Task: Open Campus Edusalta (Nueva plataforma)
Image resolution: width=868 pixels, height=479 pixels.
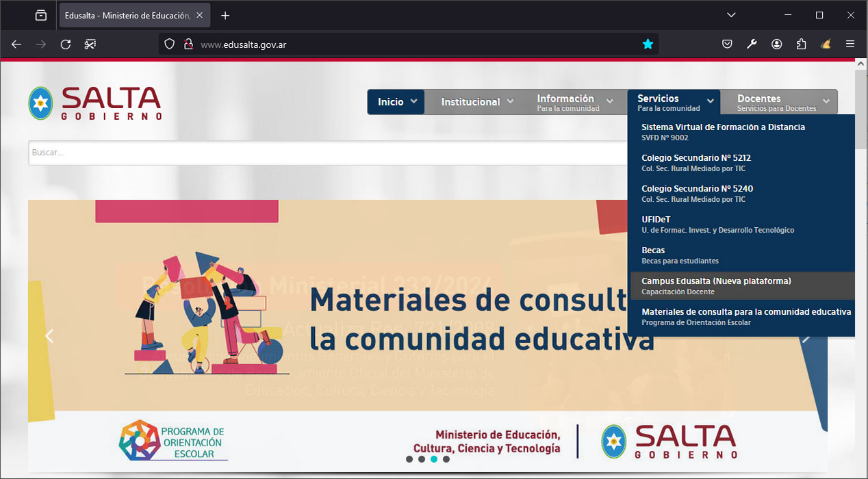Action: click(x=742, y=285)
